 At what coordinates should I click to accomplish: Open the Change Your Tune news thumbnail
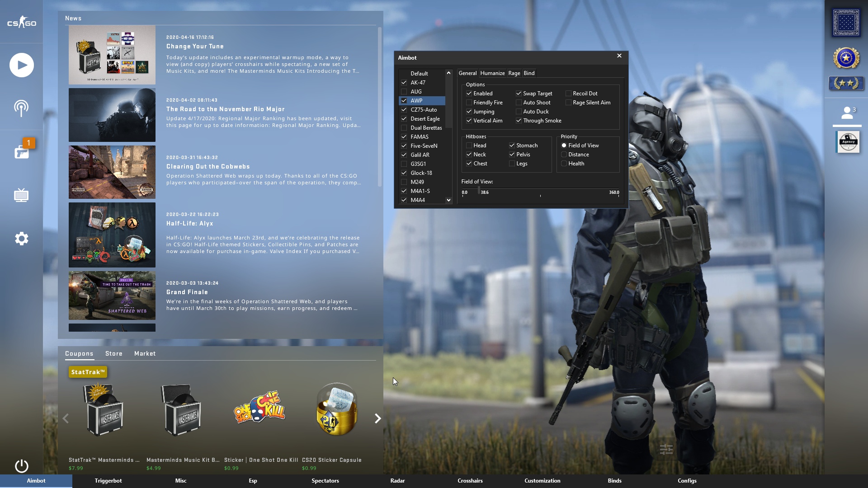coord(112,55)
